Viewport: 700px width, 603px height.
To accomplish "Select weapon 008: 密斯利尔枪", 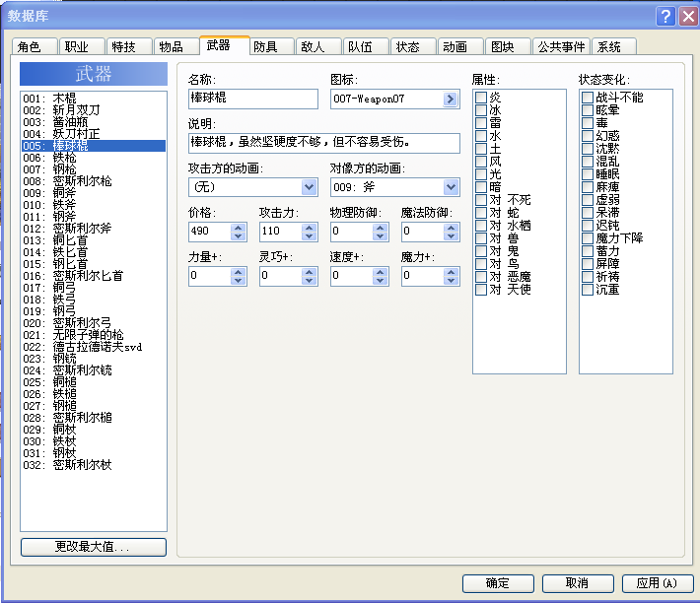I will 94,181.
